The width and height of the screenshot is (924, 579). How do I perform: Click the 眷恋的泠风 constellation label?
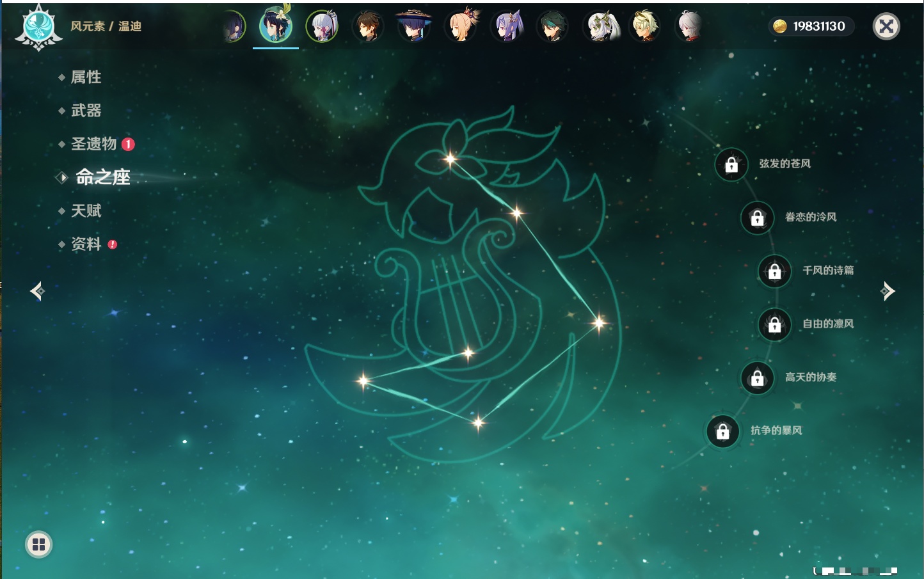pos(811,217)
